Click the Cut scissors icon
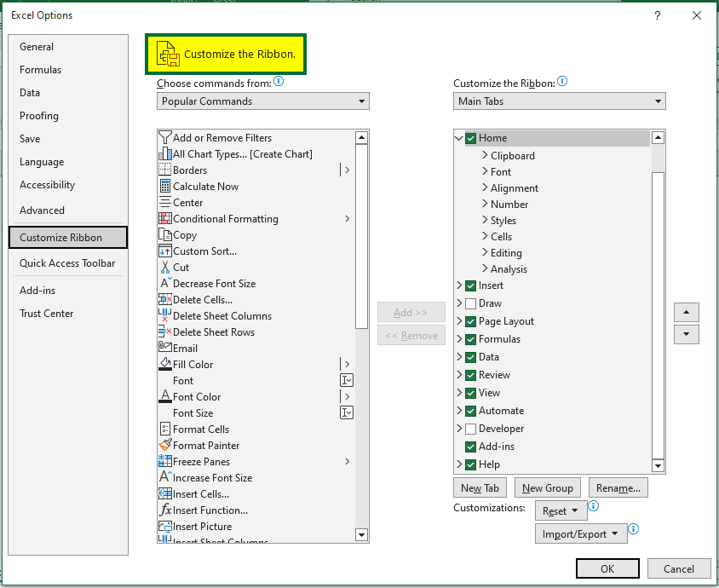This screenshot has width=719, height=588. (x=164, y=267)
